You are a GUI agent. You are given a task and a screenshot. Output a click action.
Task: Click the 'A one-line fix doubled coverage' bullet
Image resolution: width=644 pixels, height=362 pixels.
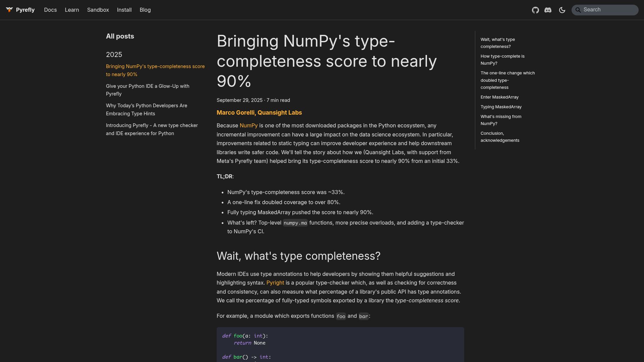(x=284, y=202)
